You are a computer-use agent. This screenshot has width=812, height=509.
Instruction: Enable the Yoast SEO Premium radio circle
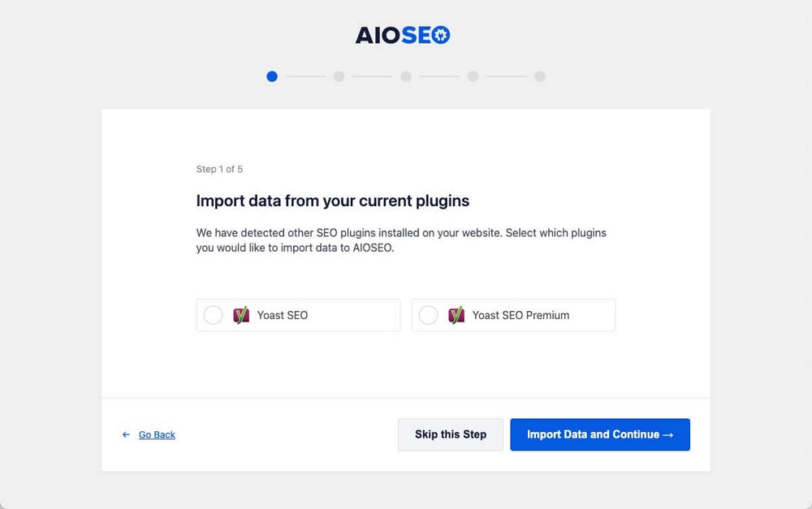428,315
